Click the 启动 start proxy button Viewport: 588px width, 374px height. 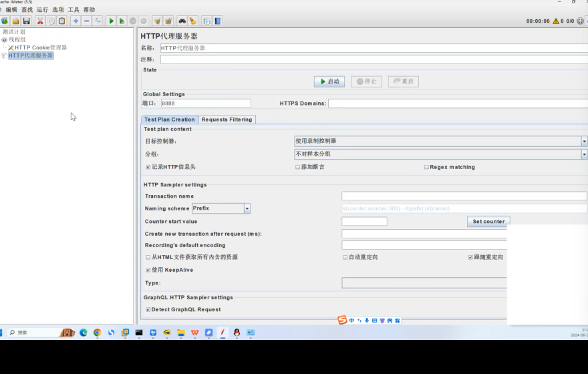(329, 81)
